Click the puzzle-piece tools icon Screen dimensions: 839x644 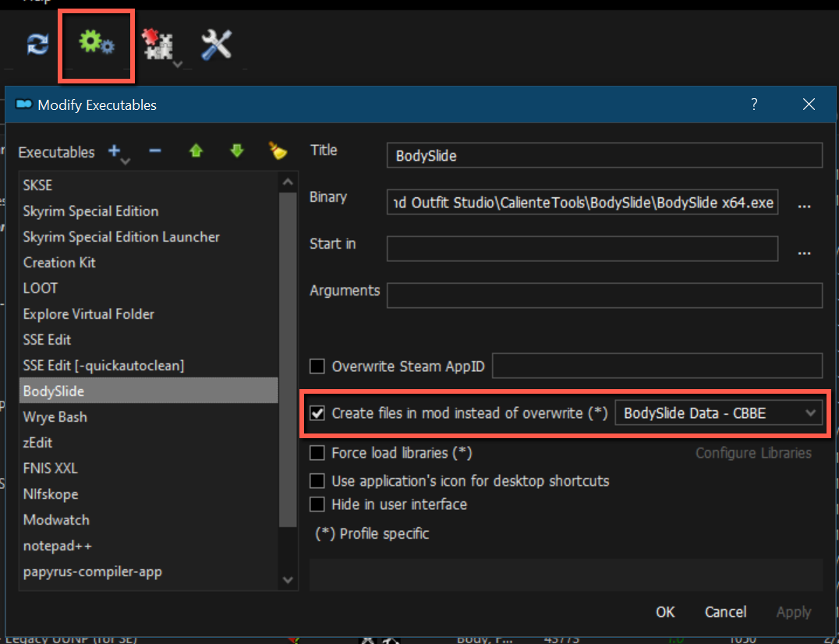click(158, 44)
